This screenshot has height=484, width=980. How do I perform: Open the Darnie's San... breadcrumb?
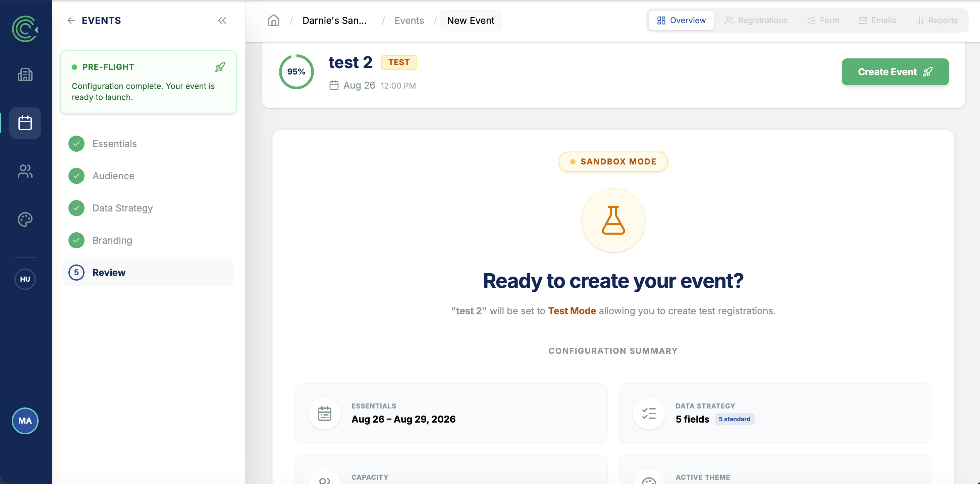pos(334,20)
